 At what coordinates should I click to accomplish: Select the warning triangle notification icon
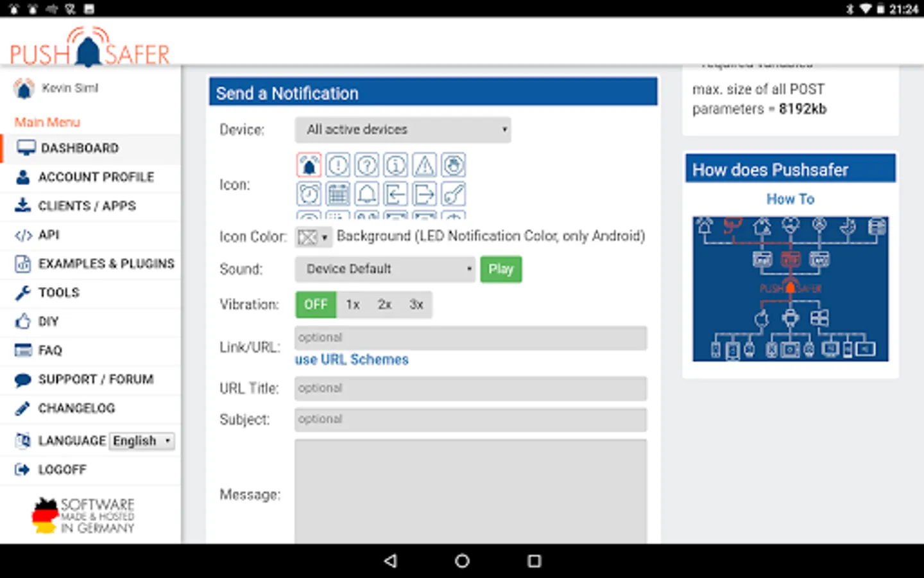(424, 166)
